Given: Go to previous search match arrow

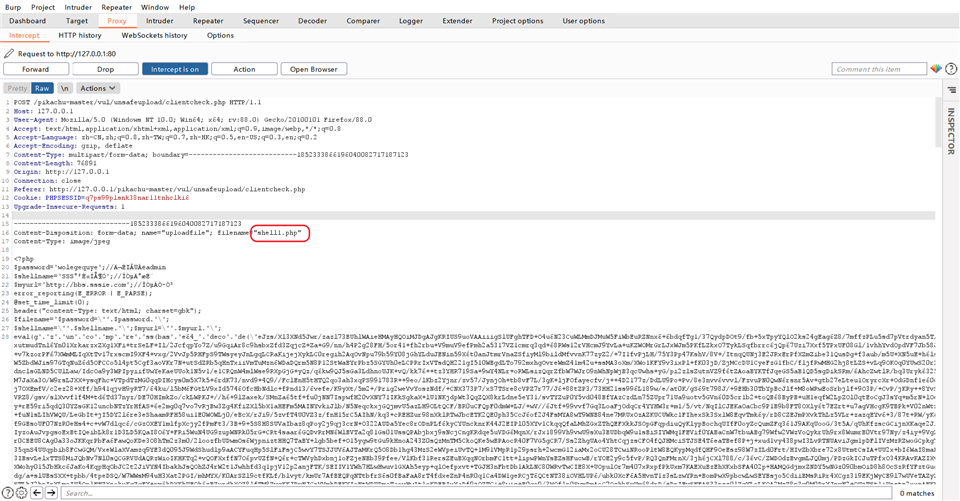Looking at the screenshot, I should [x=37, y=493].
